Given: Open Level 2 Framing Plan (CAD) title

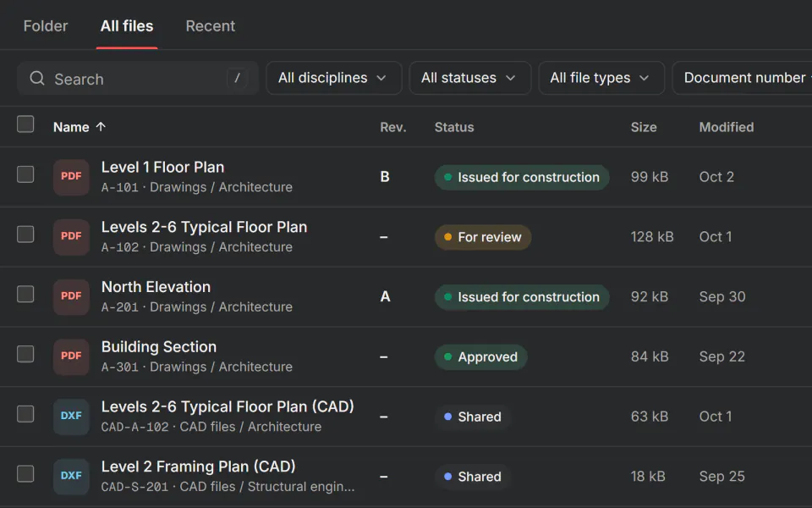Looking at the screenshot, I should click(x=198, y=467).
